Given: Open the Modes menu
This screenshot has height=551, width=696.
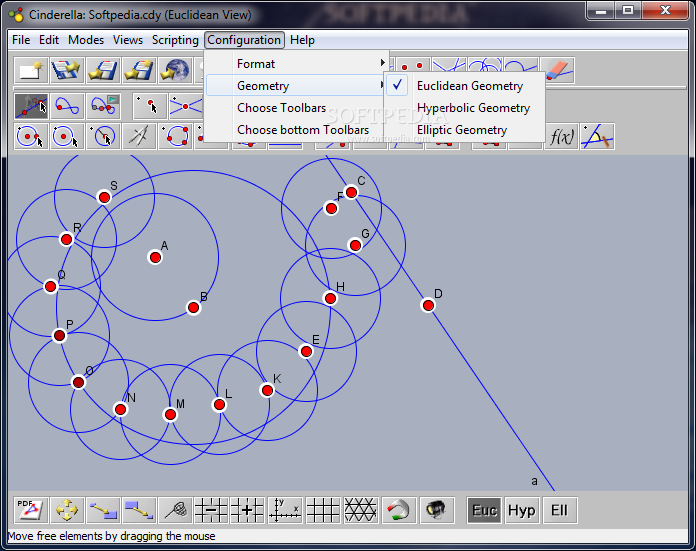Looking at the screenshot, I should 86,40.
